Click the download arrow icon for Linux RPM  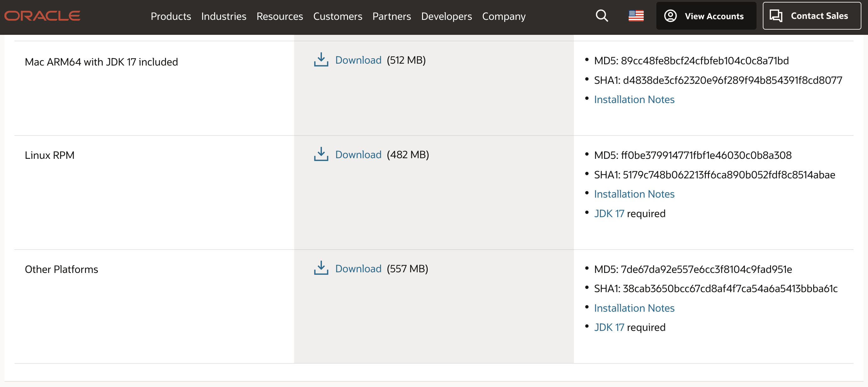[x=321, y=154]
